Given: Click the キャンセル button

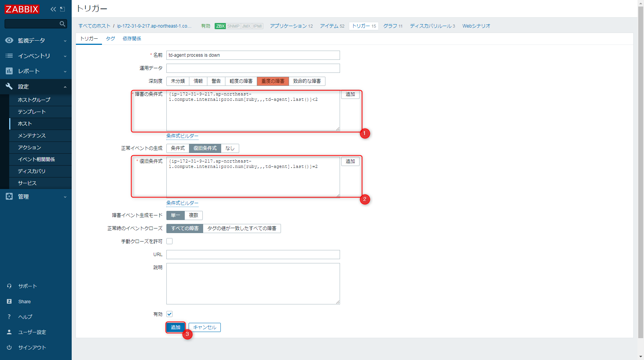Looking at the screenshot, I should click(205, 327).
